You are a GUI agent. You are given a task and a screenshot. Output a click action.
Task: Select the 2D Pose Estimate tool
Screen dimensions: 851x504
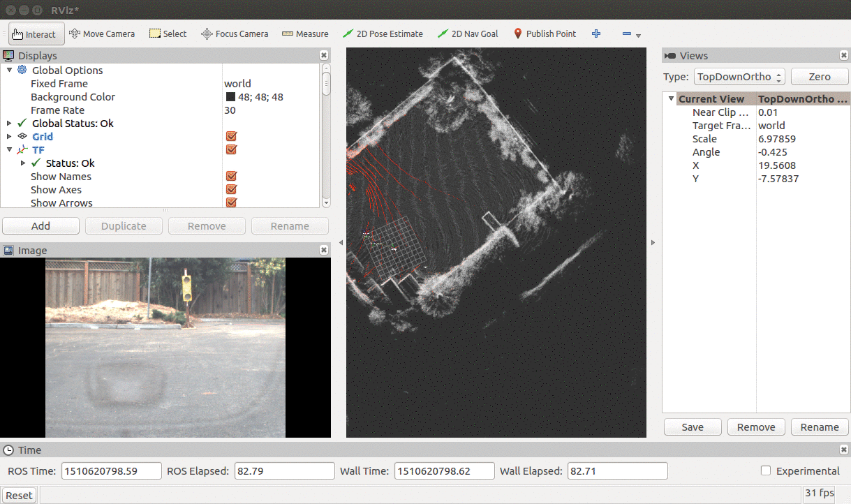tap(383, 34)
